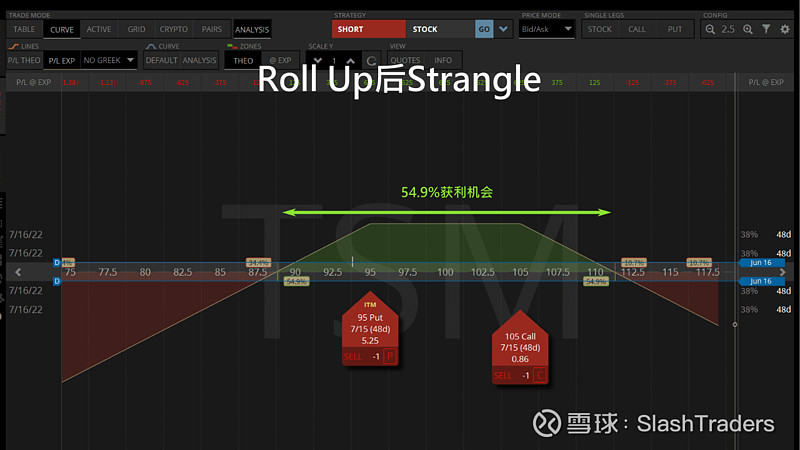This screenshot has height=450, width=800.
Task: Select the 95 Put 7/15 order card
Action: [x=370, y=328]
